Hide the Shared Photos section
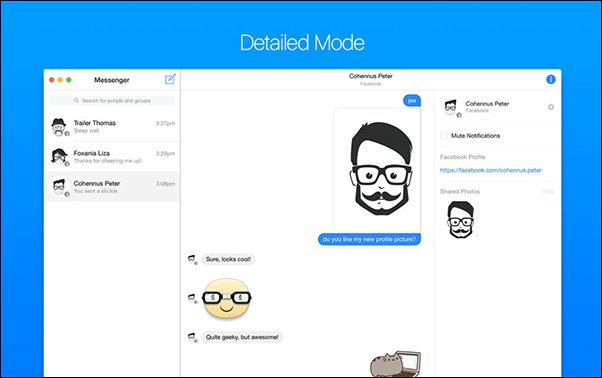Image resolution: width=602 pixels, height=378 pixels. click(x=548, y=191)
